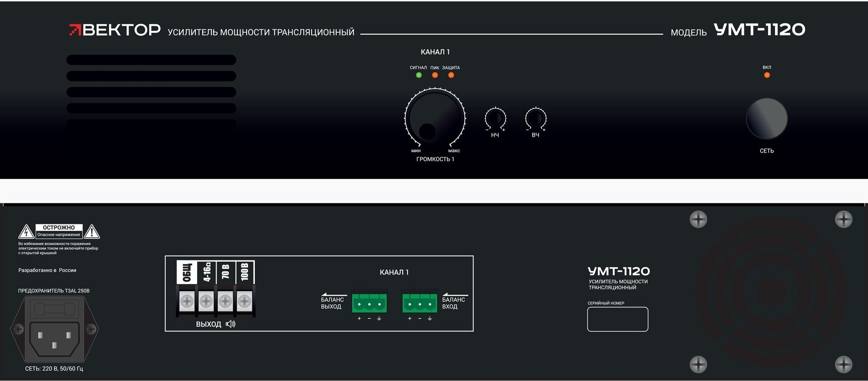
Task: Click the high voltage lightning warning triangle
Action: (x=26, y=232)
